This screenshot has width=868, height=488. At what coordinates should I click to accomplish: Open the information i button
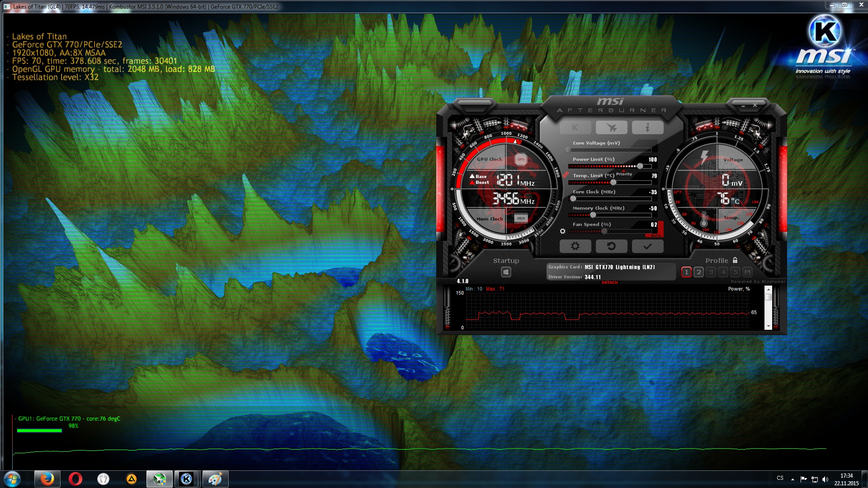pyautogui.click(x=647, y=128)
